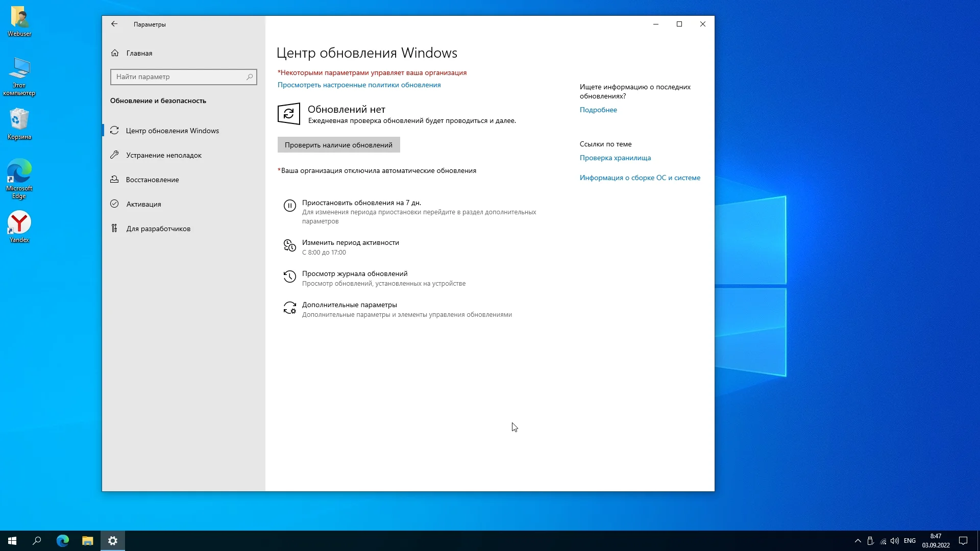980x551 pixels.
Task: Open Проверка хранилища link
Action: (615, 158)
